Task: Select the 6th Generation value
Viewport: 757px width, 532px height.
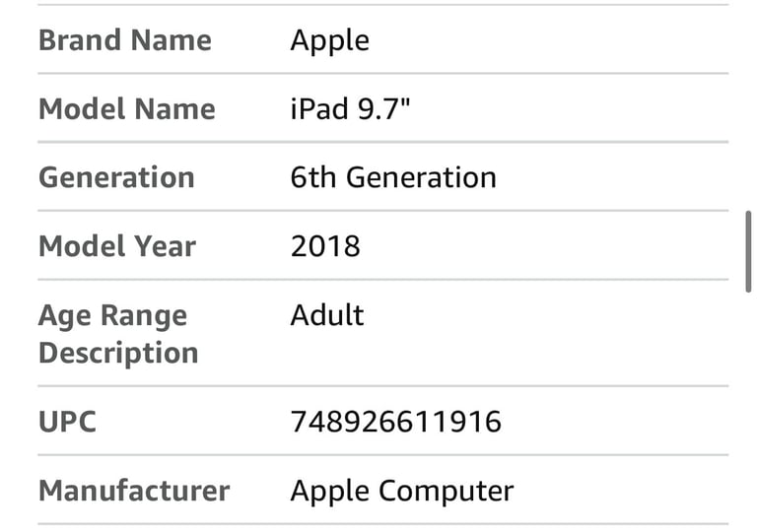Action: click(x=393, y=177)
